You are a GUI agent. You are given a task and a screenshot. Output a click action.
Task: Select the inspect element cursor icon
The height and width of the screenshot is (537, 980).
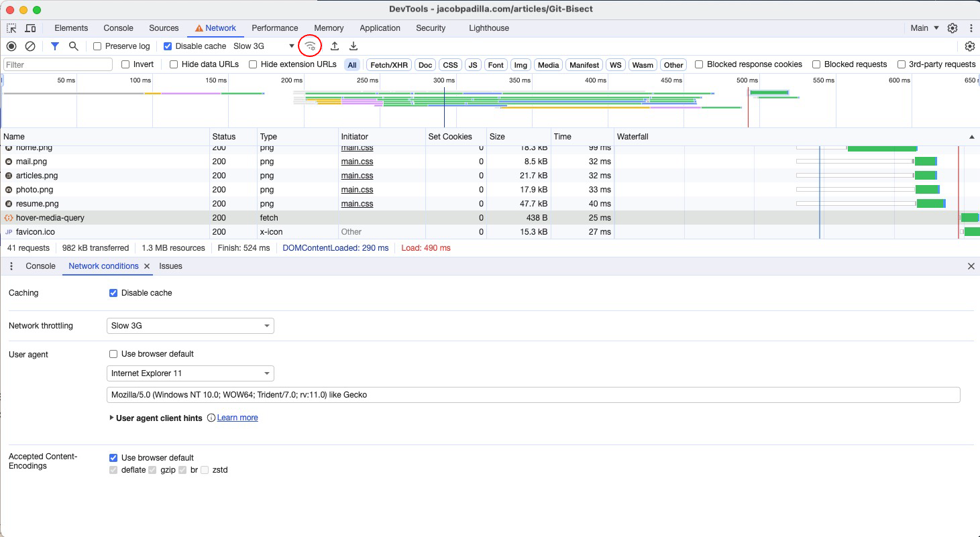[x=11, y=28]
